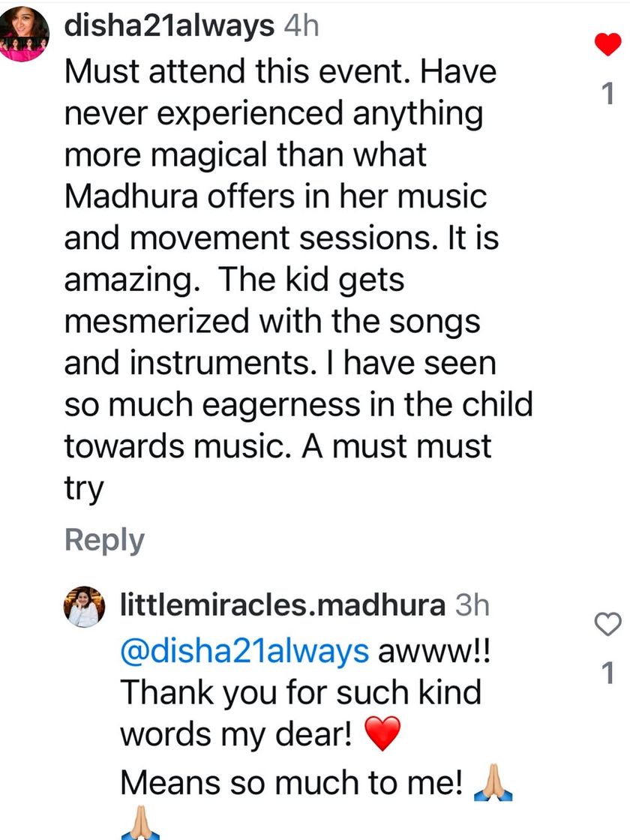This screenshot has width=630, height=840.
Task: Tap the blue @disha21always mention
Action: tap(244, 651)
